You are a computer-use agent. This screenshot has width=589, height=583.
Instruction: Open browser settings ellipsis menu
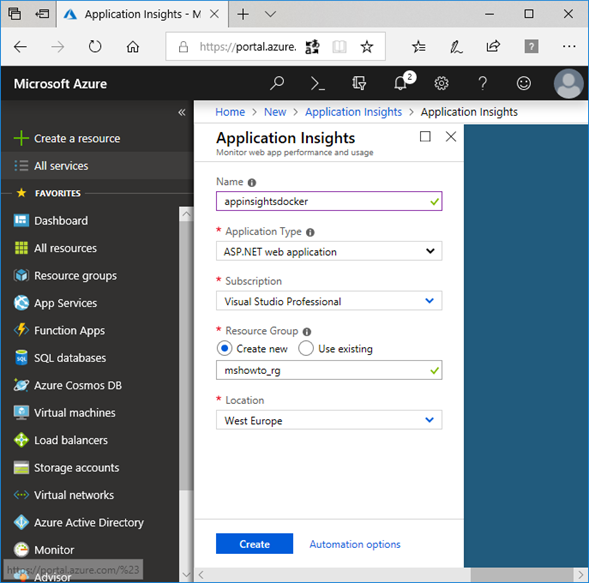point(569,47)
